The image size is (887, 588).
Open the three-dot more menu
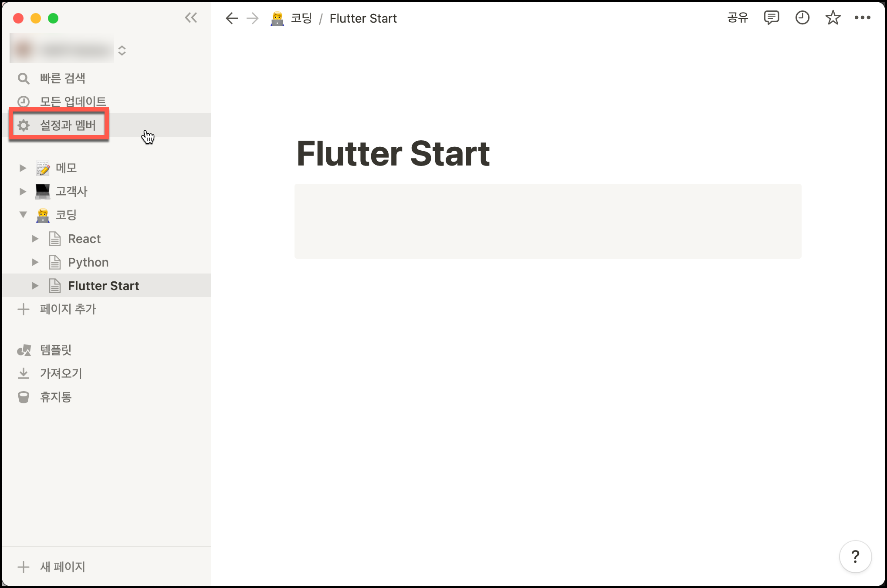click(863, 18)
